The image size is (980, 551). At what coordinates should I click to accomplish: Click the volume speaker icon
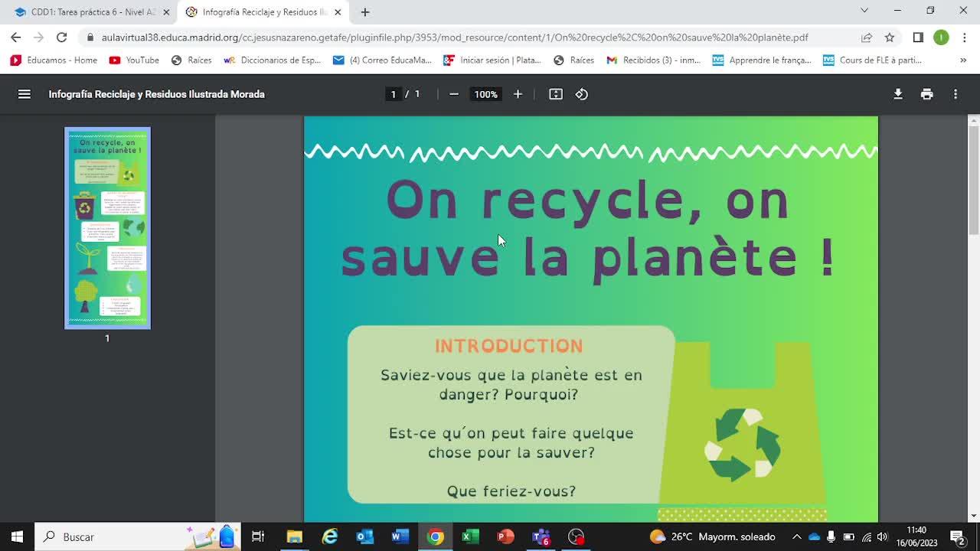click(883, 536)
